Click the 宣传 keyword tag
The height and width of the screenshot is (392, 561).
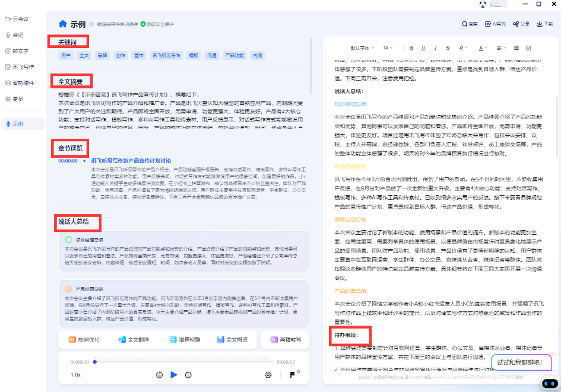(x=139, y=55)
